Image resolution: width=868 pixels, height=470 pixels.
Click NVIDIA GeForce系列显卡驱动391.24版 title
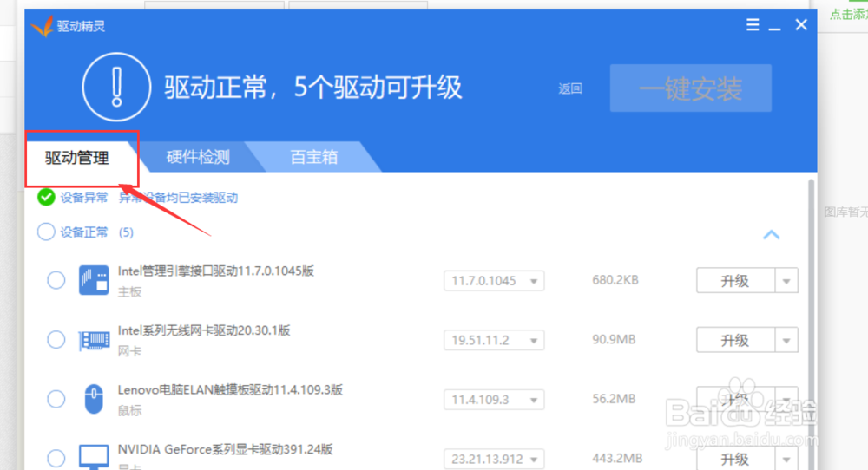pyautogui.click(x=226, y=449)
